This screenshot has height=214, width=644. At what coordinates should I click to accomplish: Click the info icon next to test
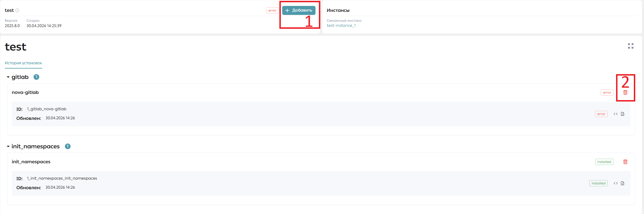(x=17, y=10)
